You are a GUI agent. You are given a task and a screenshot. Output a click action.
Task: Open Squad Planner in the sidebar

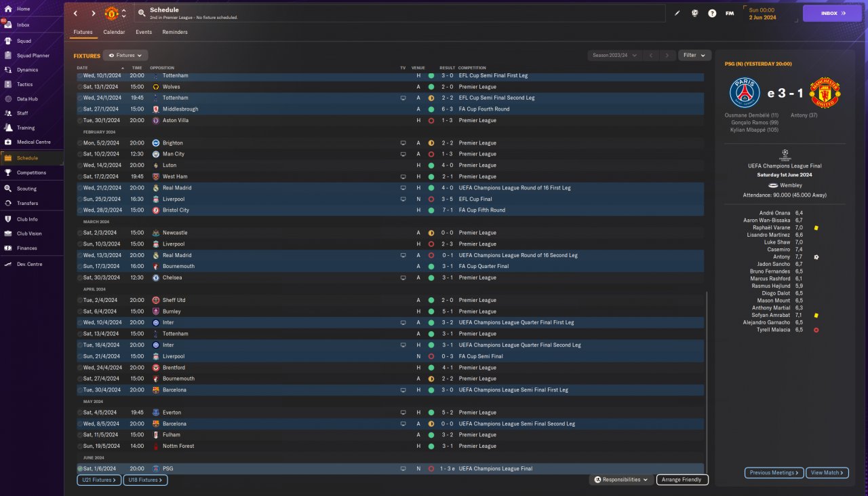31,56
